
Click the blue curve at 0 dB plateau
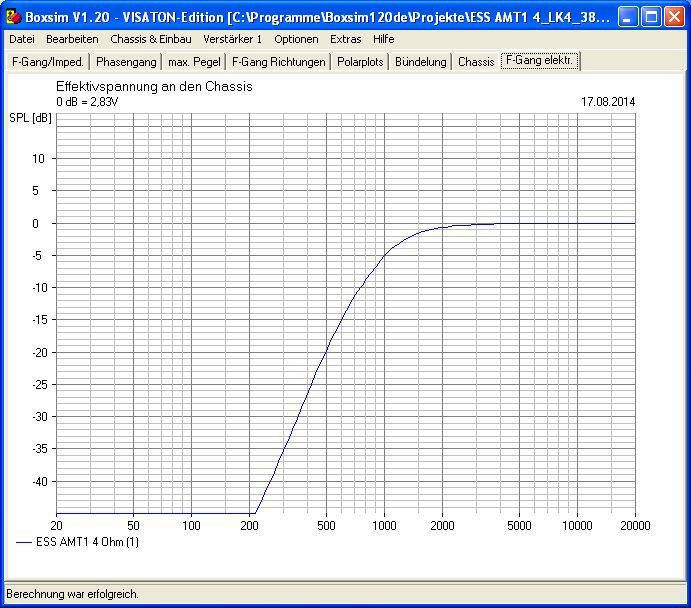(560, 223)
